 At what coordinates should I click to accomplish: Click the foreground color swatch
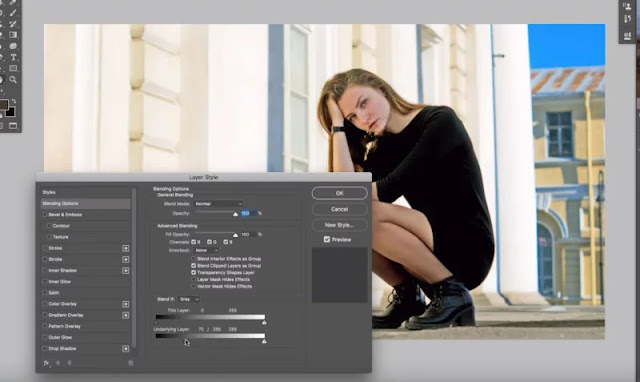click(3, 104)
